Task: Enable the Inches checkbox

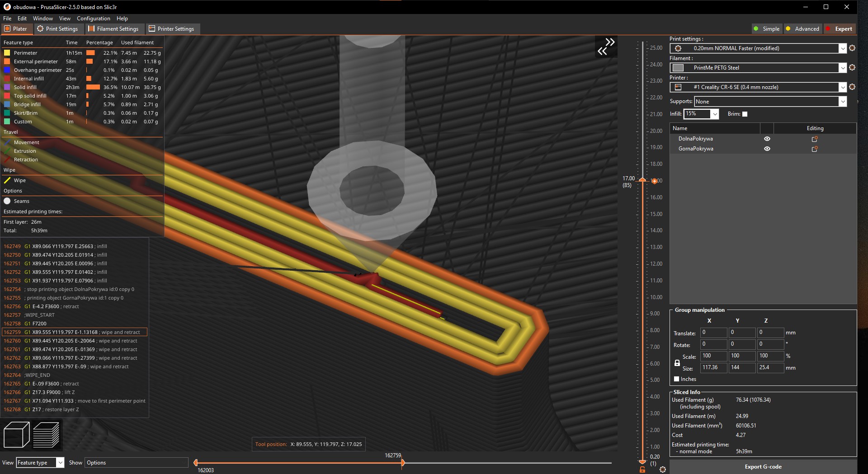Action: pos(677,379)
